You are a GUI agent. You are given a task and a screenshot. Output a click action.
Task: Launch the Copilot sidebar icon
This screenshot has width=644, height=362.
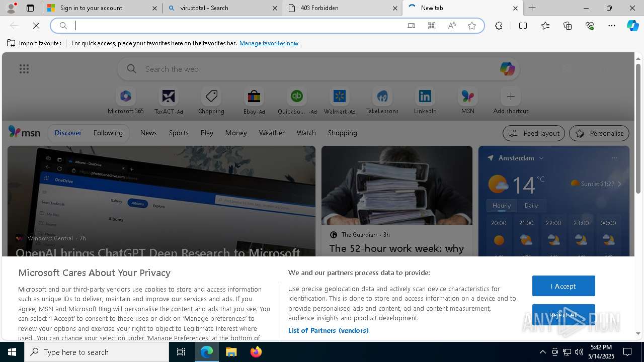[x=633, y=26]
